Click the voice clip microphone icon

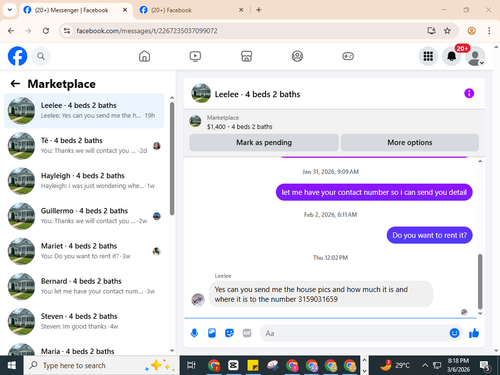(194, 333)
